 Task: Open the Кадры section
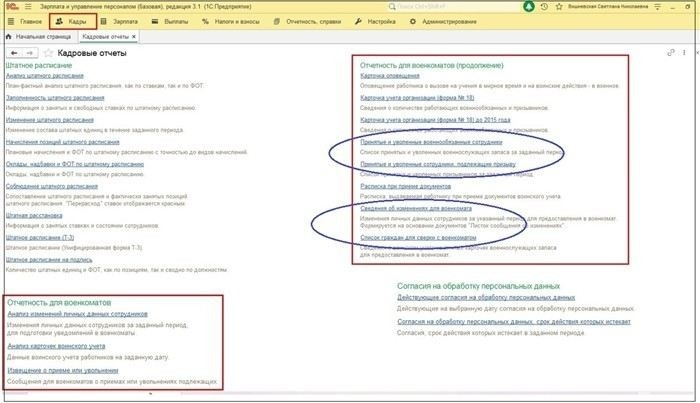(x=72, y=21)
